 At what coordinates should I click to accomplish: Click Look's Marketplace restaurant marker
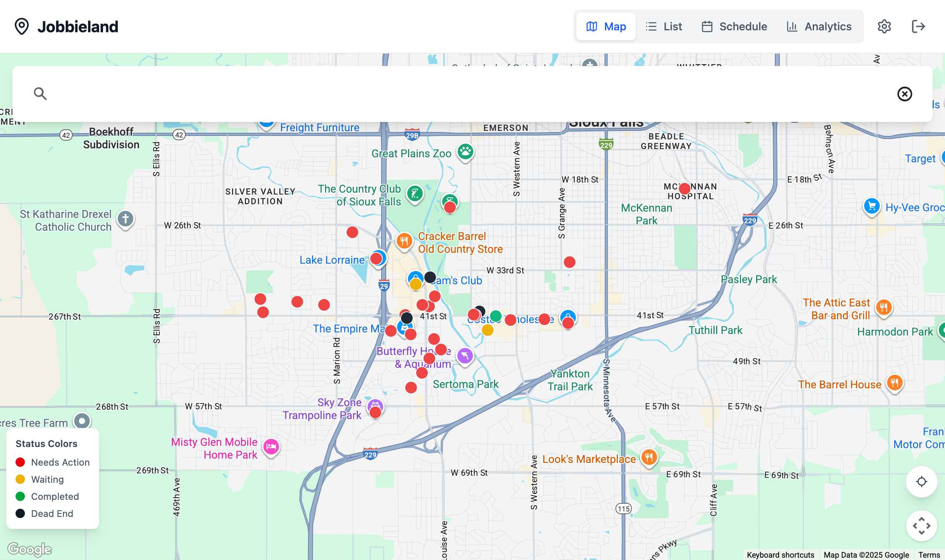coord(649,457)
